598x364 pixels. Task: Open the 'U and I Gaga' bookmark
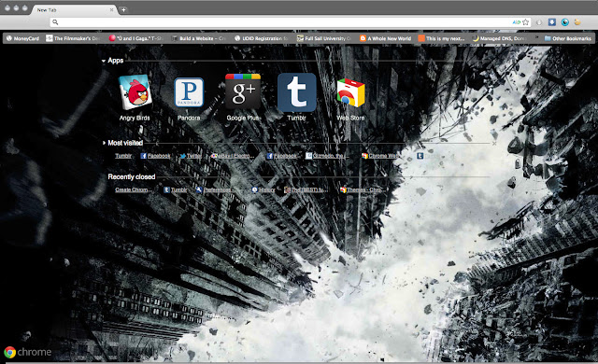point(135,38)
